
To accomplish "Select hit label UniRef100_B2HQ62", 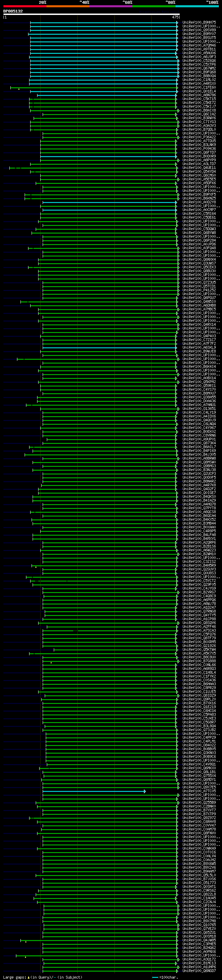I will pos(199,948).
